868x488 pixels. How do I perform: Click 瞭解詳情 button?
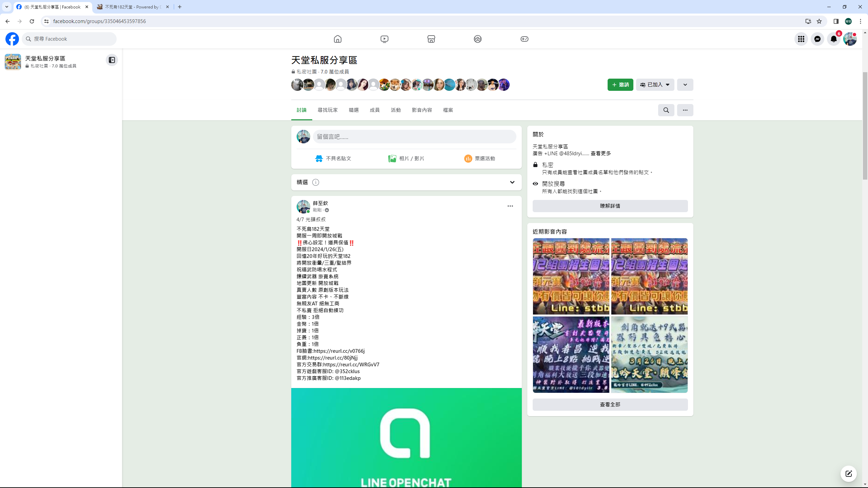pos(610,206)
